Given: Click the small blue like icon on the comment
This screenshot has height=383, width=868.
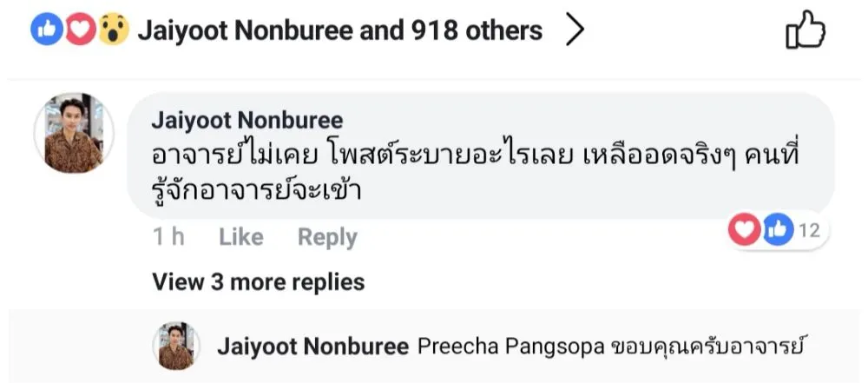Looking at the screenshot, I should (778, 230).
